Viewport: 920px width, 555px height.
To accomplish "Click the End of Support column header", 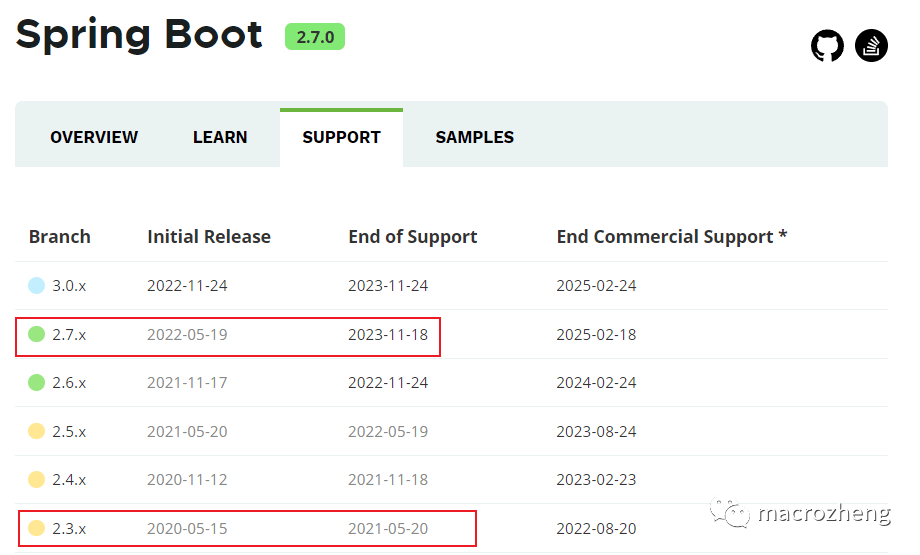I will point(412,237).
